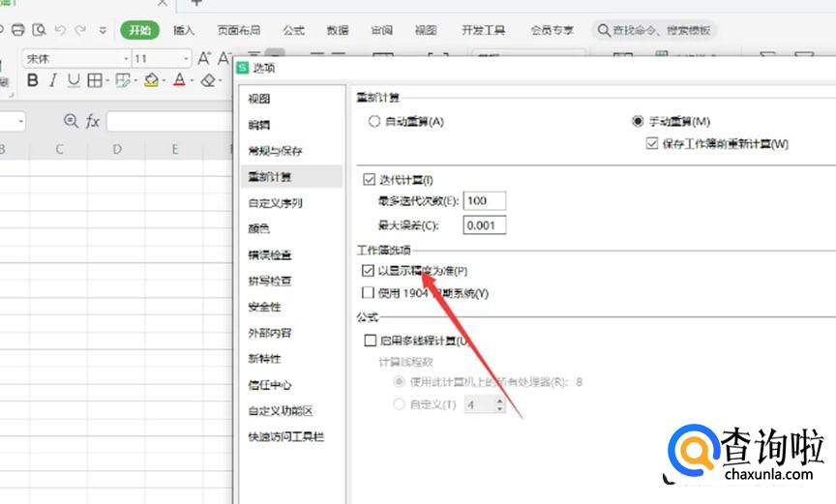Expand the font color dropdown arrow
The width and height of the screenshot is (836, 504).
[192, 81]
